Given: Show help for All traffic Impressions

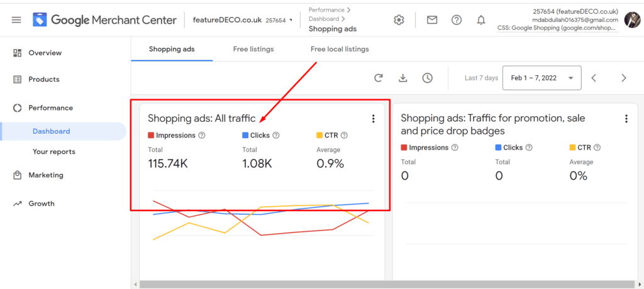Looking at the screenshot, I should (202, 135).
